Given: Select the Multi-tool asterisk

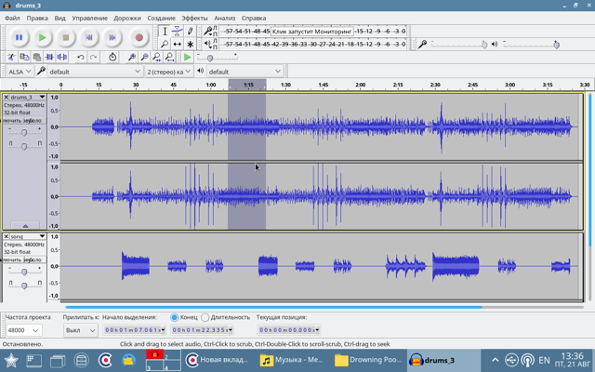Looking at the screenshot, I should (x=190, y=44).
